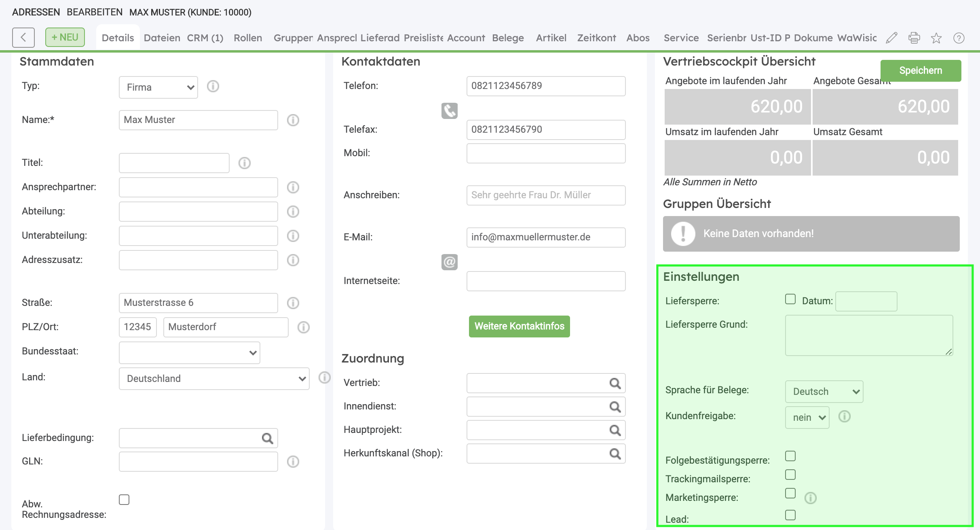Click the pencil edit icon in tab bar
980x530 pixels.
pyautogui.click(x=891, y=38)
